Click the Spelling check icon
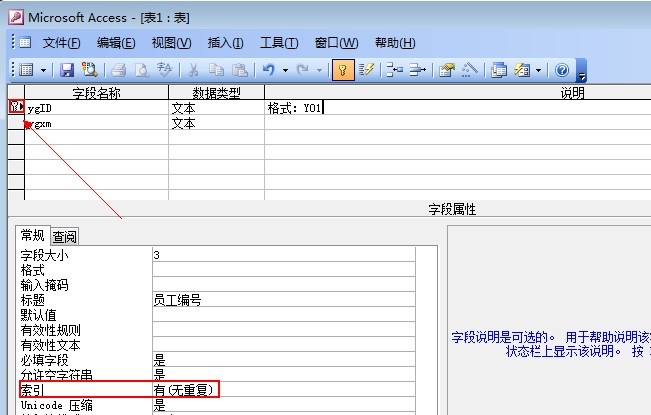This screenshot has width=651, height=415. coord(164,70)
